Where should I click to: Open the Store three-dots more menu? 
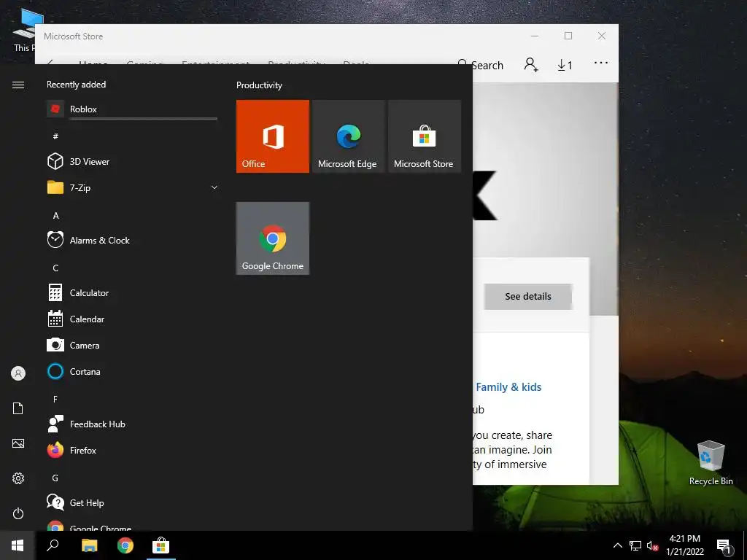[x=601, y=63]
